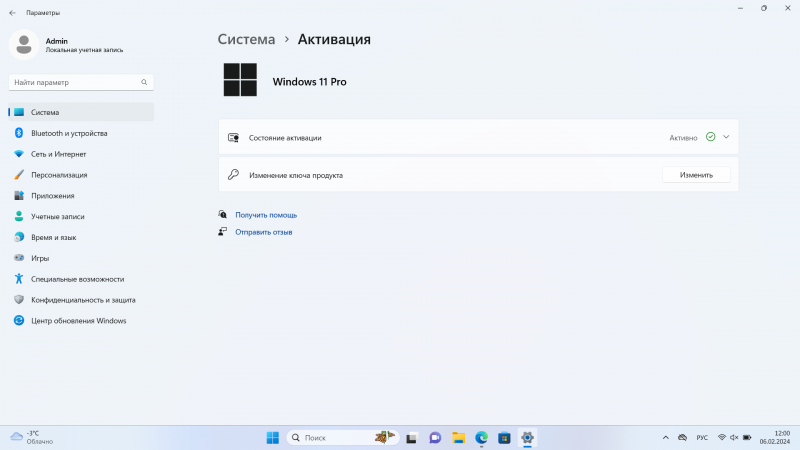This screenshot has height=450, width=800.
Task: Show hidden tray icons chevron
Action: click(x=665, y=438)
